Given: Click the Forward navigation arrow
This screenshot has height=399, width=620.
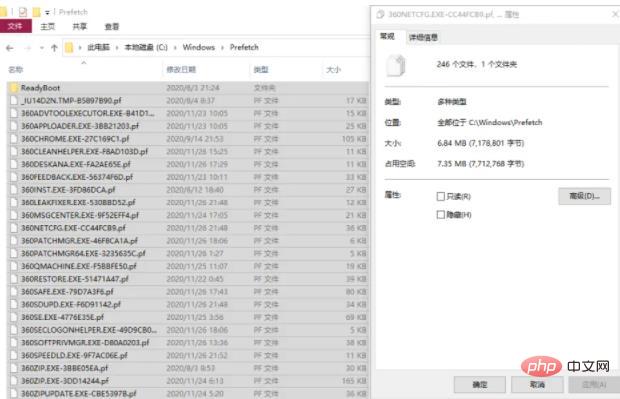Looking at the screenshot, I should point(28,48).
